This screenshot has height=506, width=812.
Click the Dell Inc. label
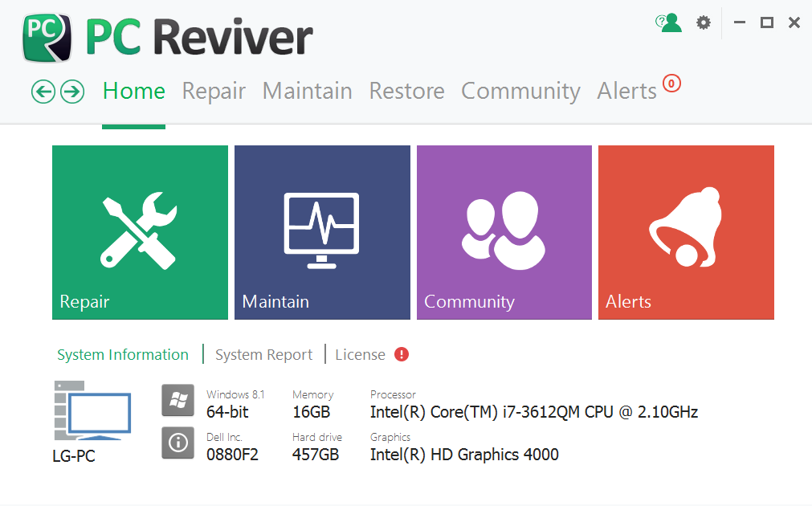(224, 437)
